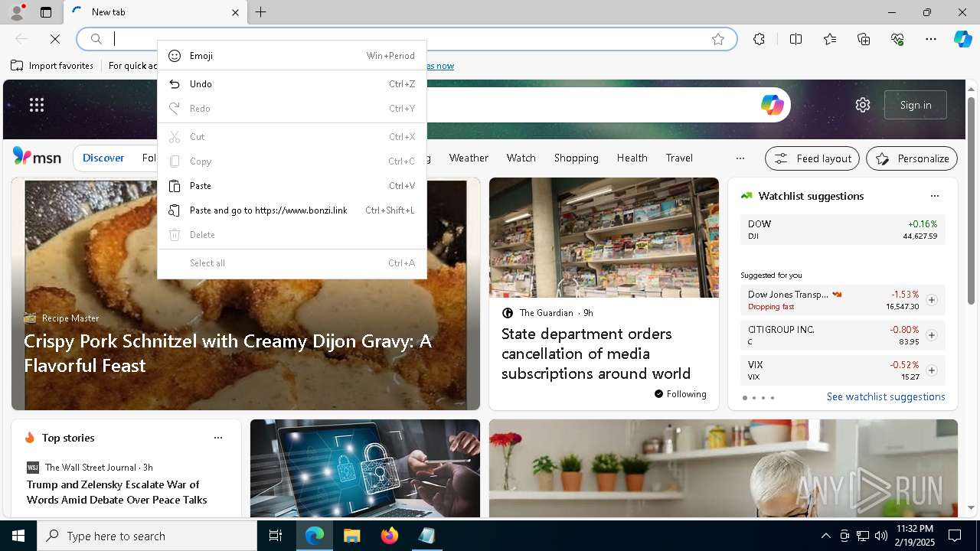Open the volume tray icon
This screenshot has height=551, width=980.
881,536
